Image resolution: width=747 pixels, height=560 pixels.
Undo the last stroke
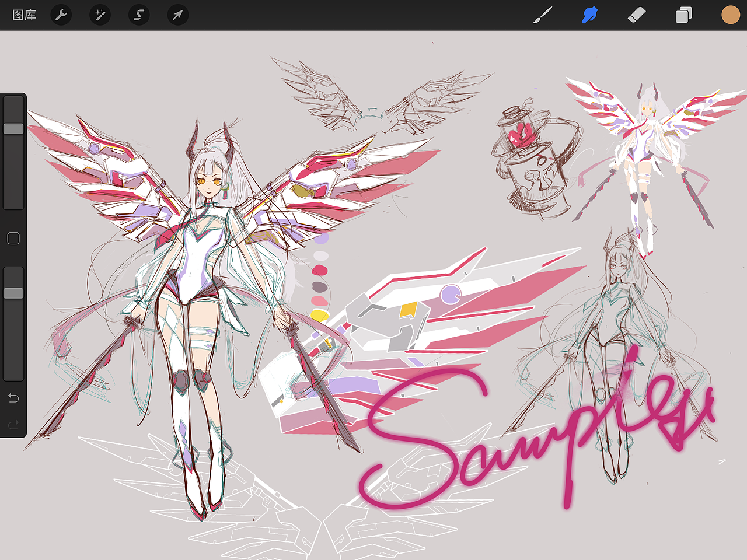(13, 398)
